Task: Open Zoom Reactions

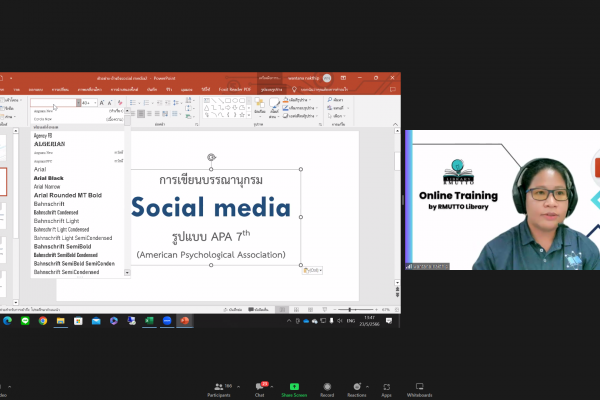Action: tap(357, 390)
